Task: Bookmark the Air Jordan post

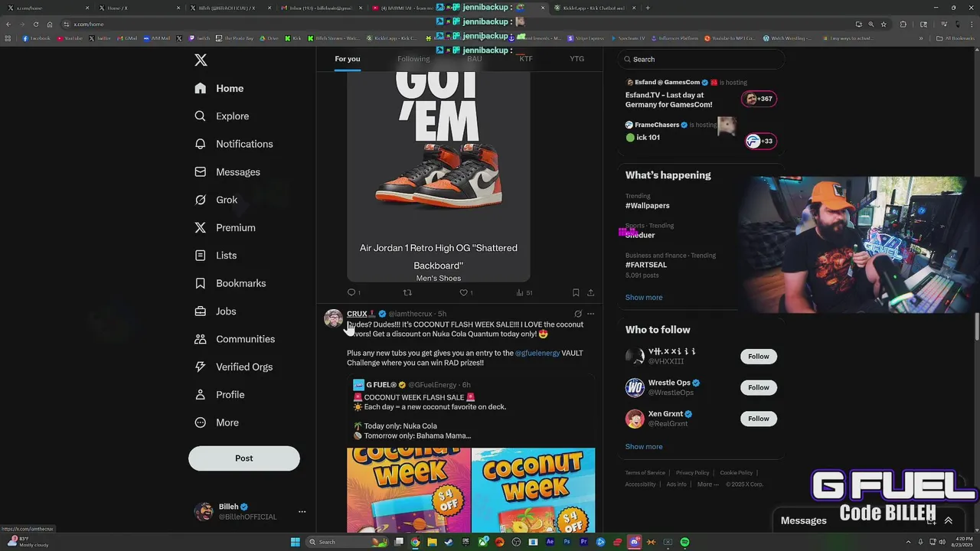Action: point(576,292)
